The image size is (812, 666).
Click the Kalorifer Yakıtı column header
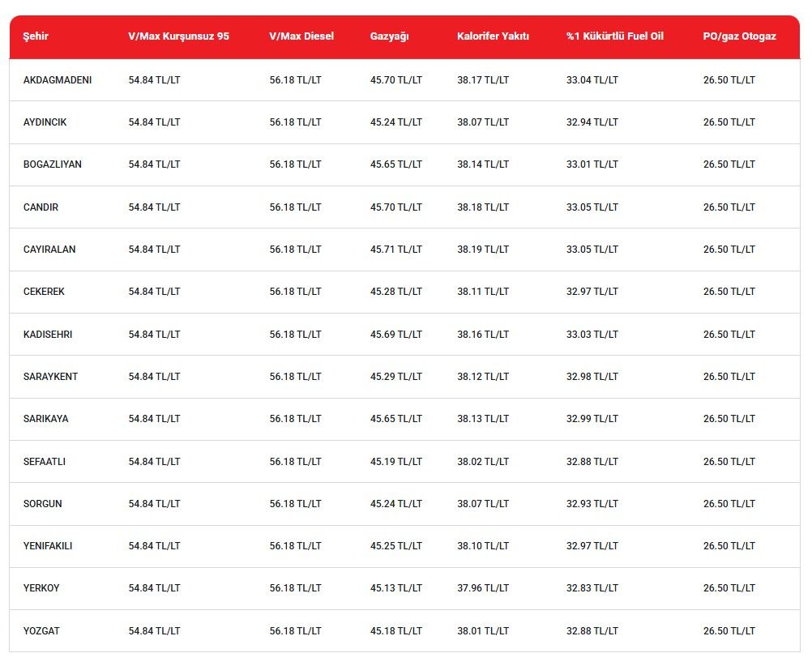click(x=493, y=36)
